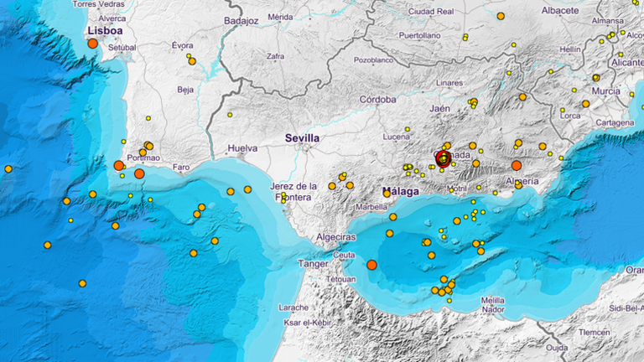
Task: Select the Tanger city label
Action: pos(313,264)
